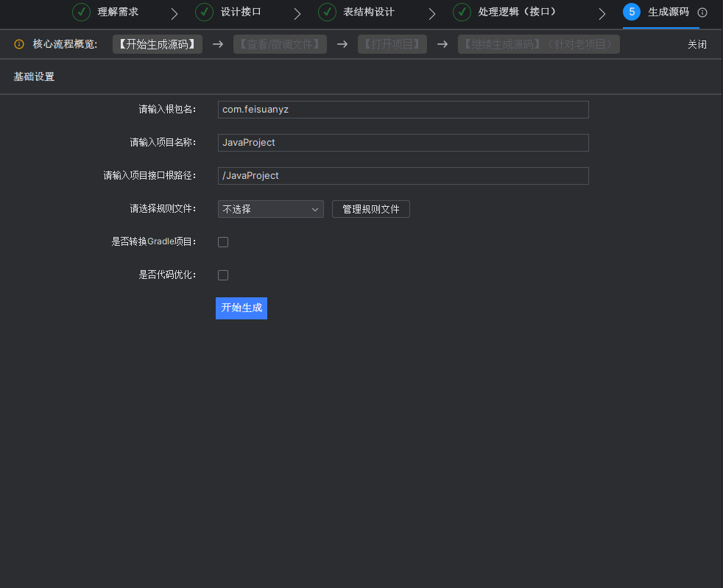Click the checkmark icon on 处理逻辑（接口） step

(x=462, y=13)
